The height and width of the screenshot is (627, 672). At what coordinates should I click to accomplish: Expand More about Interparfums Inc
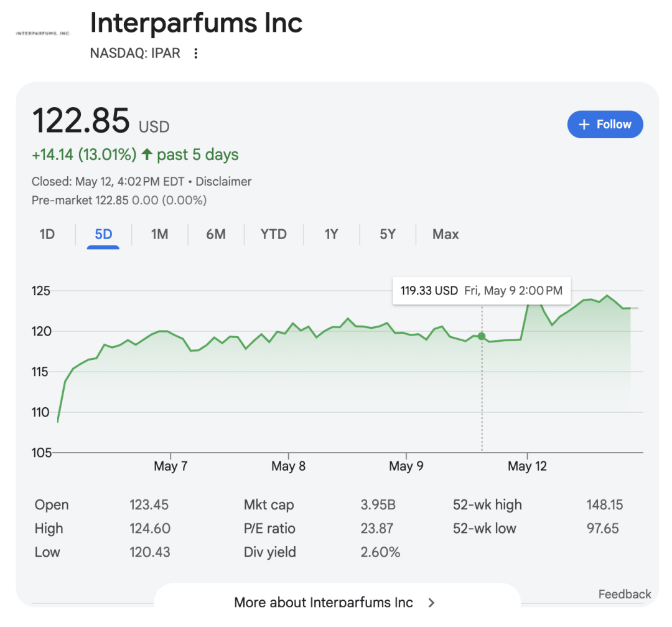pyautogui.click(x=324, y=602)
